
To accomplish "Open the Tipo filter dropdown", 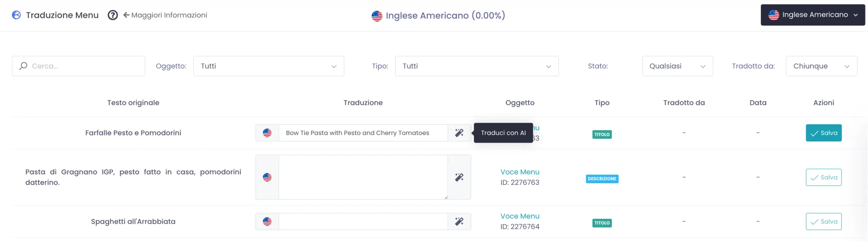I will click(477, 66).
